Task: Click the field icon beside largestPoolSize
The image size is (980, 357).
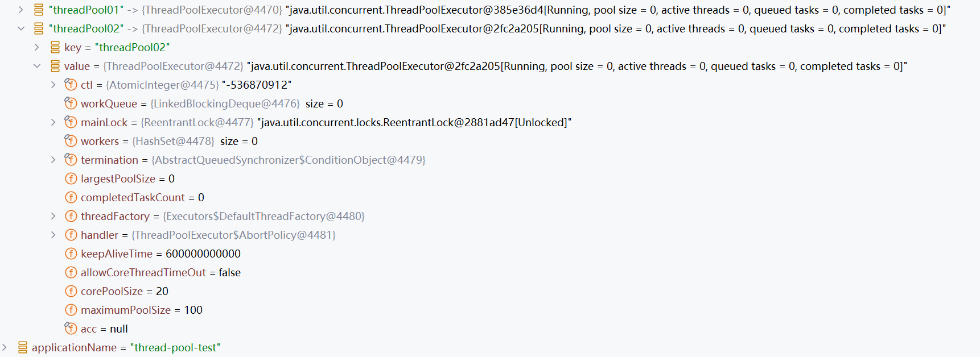Action: coord(71,178)
